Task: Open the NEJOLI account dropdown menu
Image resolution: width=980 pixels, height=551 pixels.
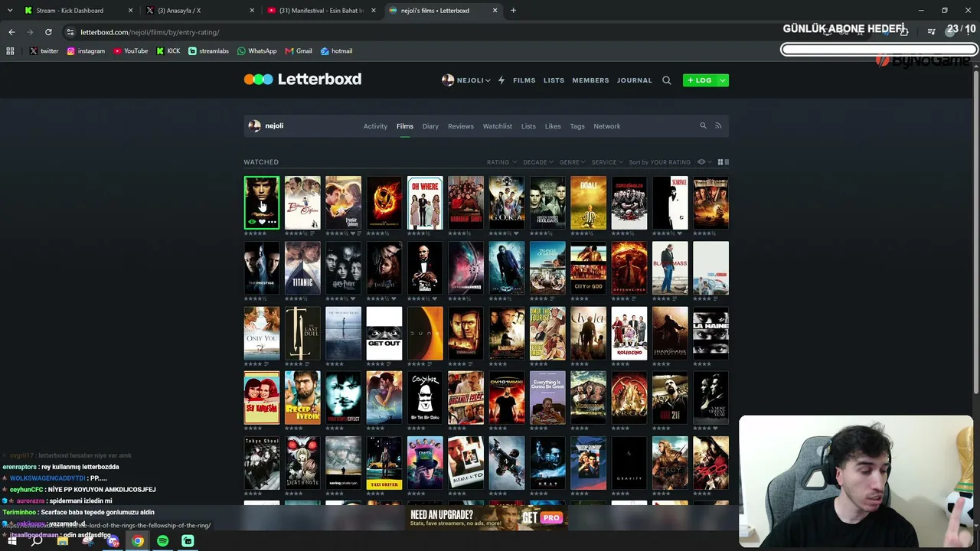Action: click(466, 80)
